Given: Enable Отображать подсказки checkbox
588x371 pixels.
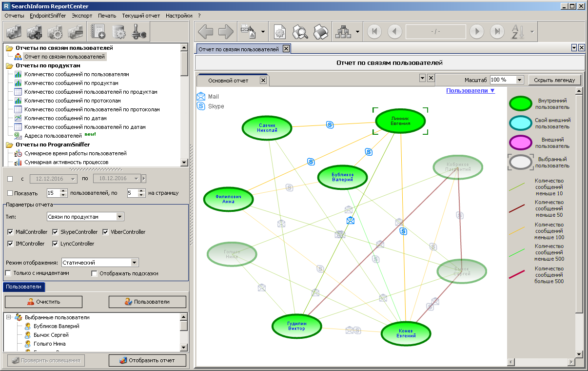Looking at the screenshot, I should click(x=95, y=273).
